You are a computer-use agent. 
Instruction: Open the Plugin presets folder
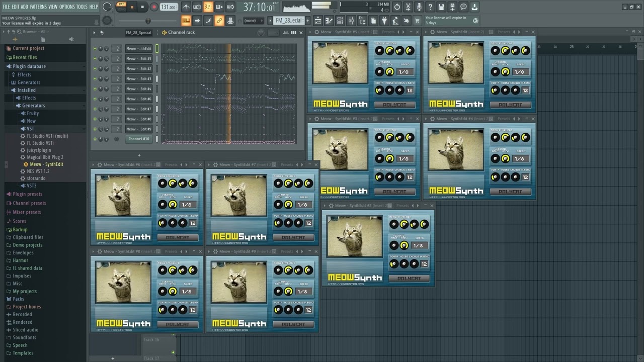click(x=27, y=194)
